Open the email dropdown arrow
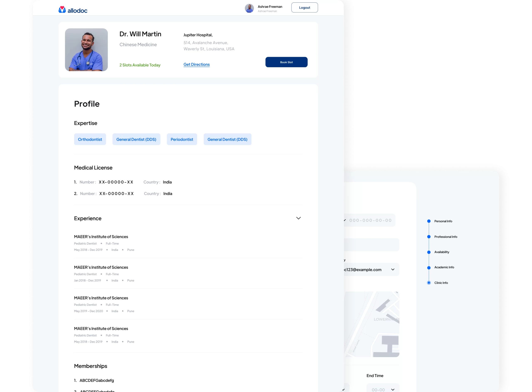Image resolution: width=532 pixels, height=392 pixels. pyautogui.click(x=393, y=270)
